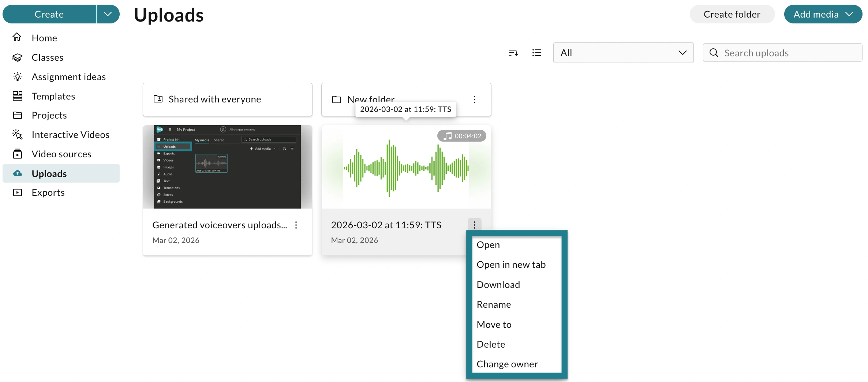Click the search magnifier icon
This screenshot has height=382, width=868.
(714, 53)
